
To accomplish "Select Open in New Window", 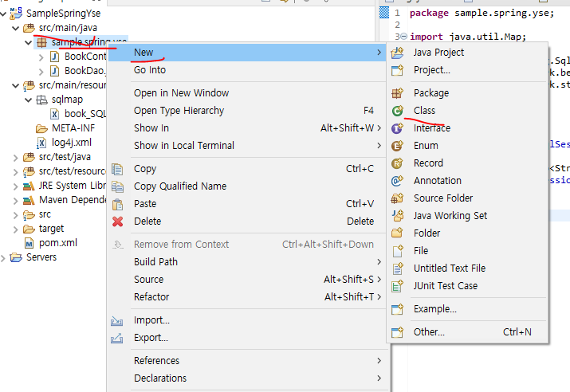I will [x=247, y=93].
